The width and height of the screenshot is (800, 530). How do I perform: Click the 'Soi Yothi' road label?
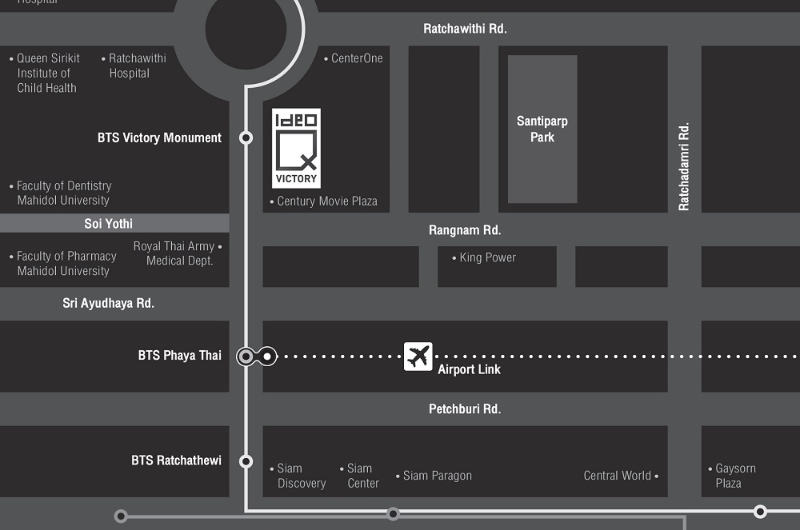(x=108, y=223)
